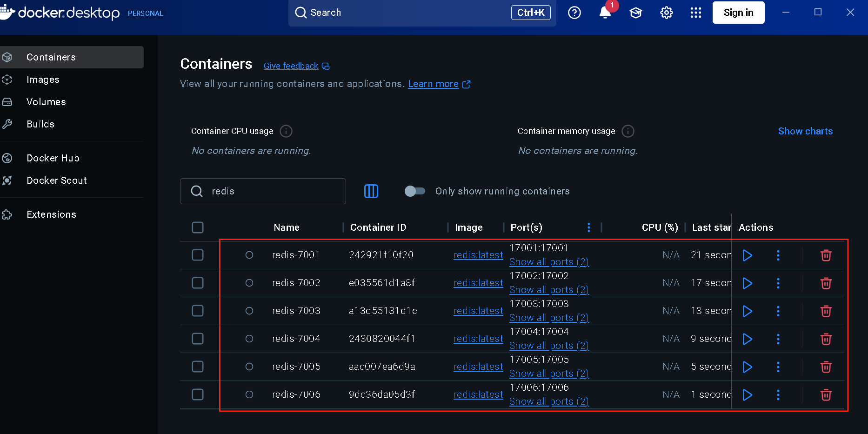Image resolution: width=868 pixels, height=434 pixels.
Task: Go to Builds in the sidebar
Action: click(x=72, y=124)
